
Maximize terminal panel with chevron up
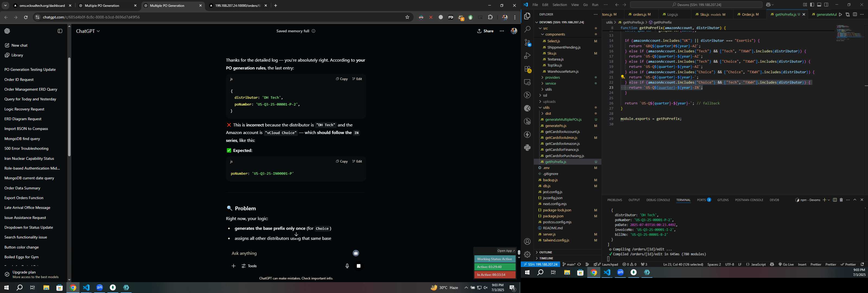pyautogui.click(x=854, y=200)
